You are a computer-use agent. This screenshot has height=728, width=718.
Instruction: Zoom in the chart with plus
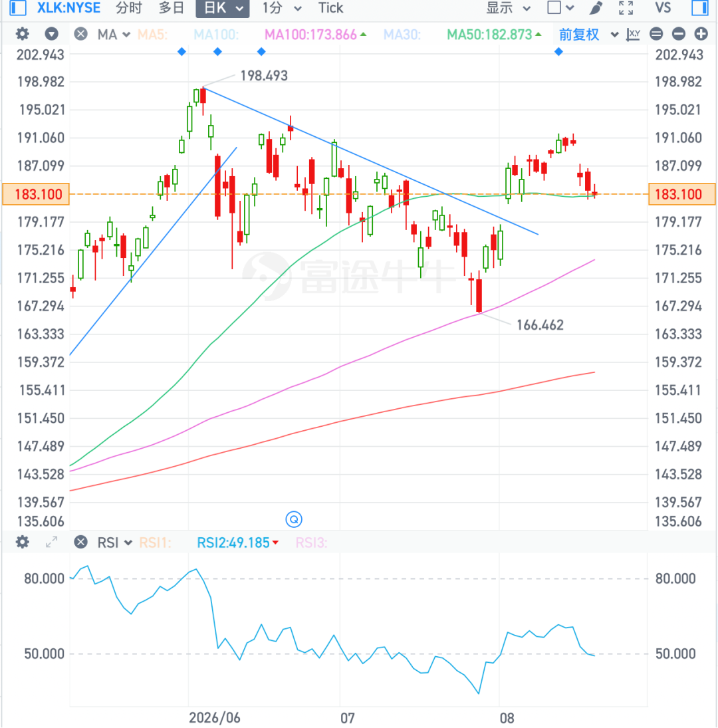(x=701, y=34)
